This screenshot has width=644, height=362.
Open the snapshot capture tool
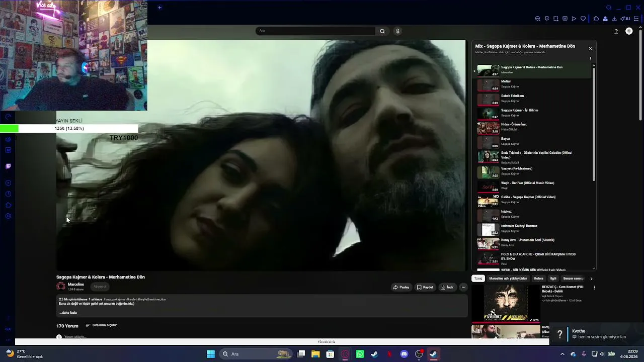coord(556,19)
